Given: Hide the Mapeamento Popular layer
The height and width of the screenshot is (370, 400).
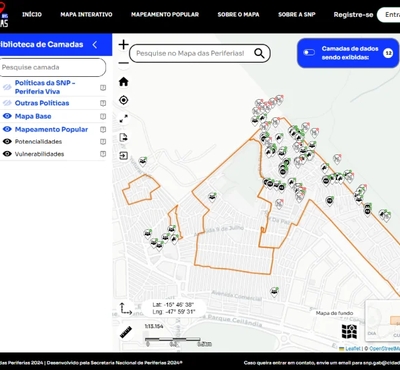Looking at the screenshot, I should coord(7,129).
